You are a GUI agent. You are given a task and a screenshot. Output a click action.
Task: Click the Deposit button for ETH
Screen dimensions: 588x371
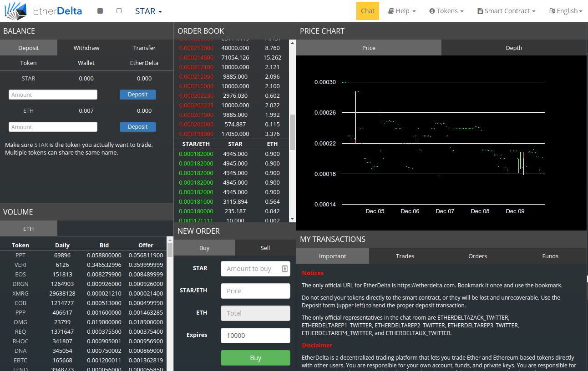pos(138,127)
